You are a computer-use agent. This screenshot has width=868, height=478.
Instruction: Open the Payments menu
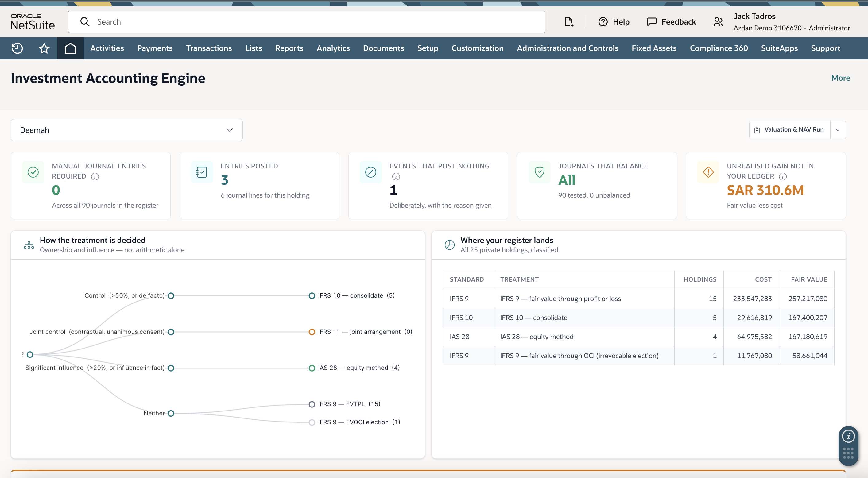pos(155,48)
